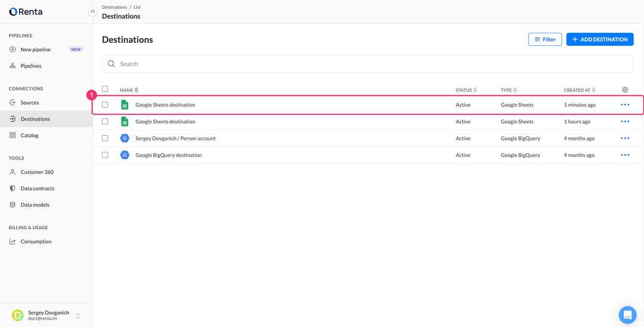Click the user avatar D icon

point(18,316)
